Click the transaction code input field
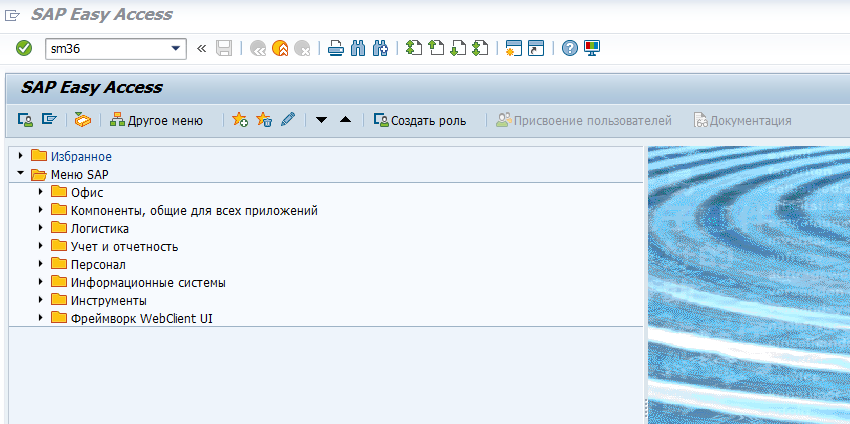Viewport: 850px width, 424px height. pyautogui.click(x=106, y=48)
